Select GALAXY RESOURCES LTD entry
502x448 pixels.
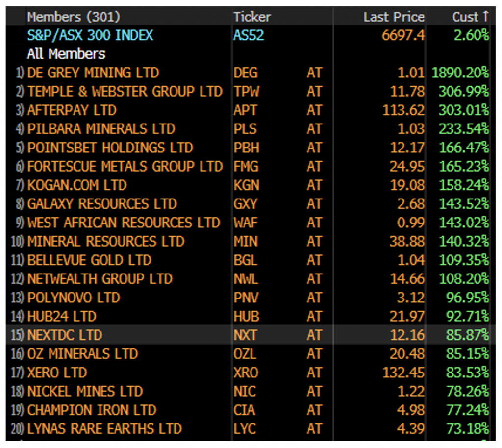[x=102, y=204]
